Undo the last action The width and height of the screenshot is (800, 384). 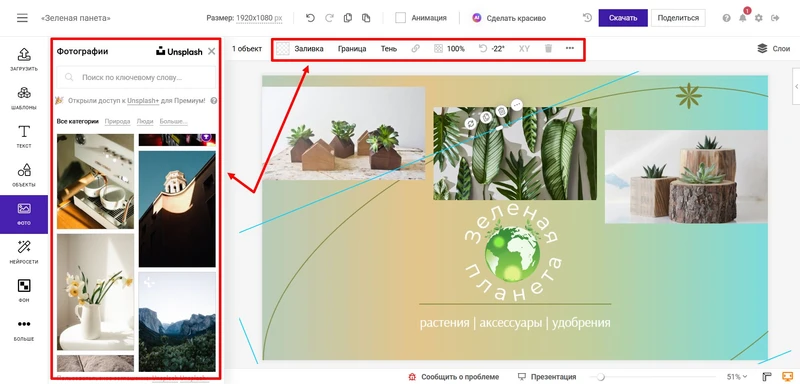pyautogui.click(x=310, y=18)
